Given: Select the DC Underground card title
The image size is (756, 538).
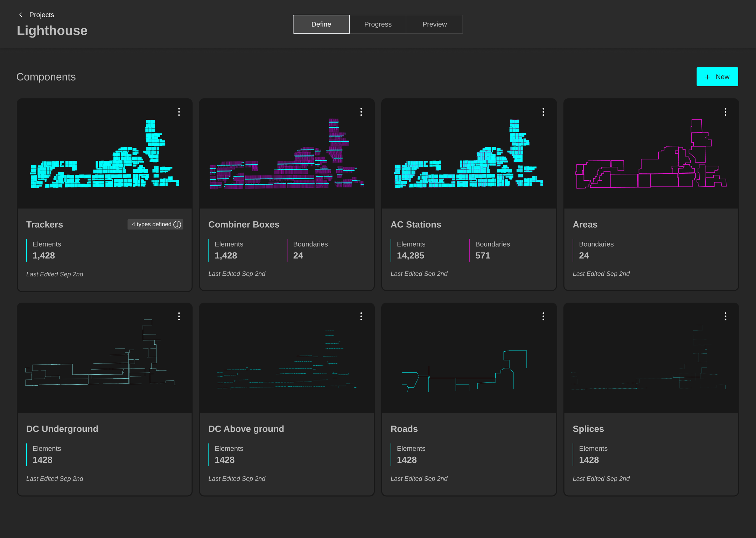Looking at the screenshot, I should [x=62, y=429].
